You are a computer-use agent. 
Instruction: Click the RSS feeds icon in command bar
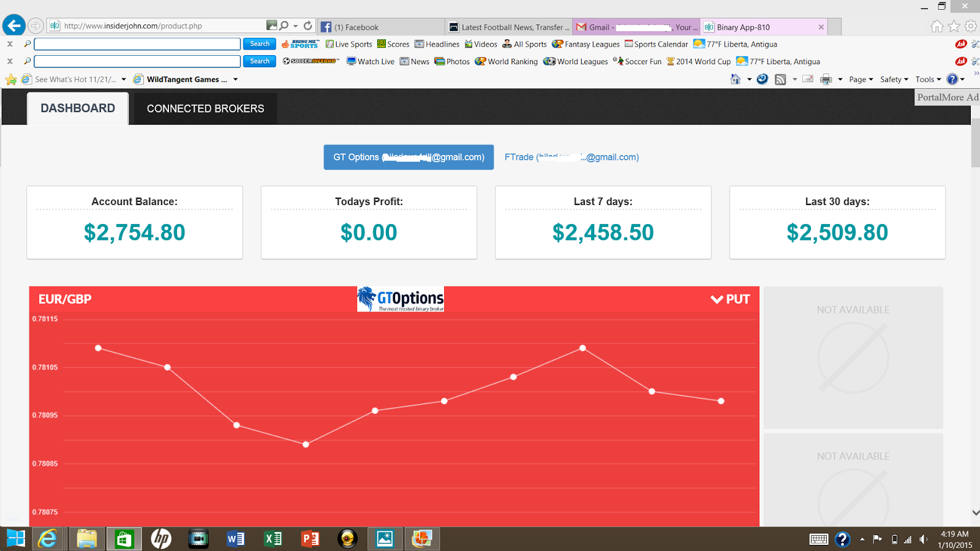[780, 80]
